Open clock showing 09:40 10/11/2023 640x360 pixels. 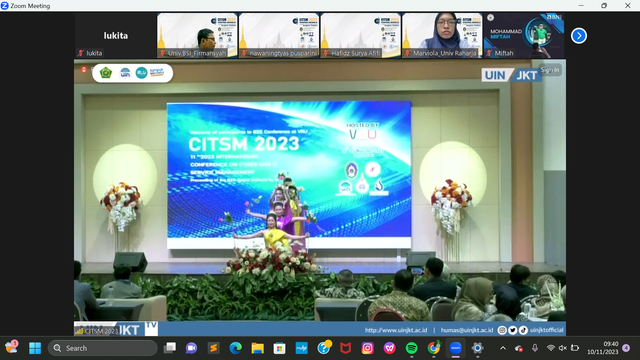pyautogui.click(x=603, y=348)
